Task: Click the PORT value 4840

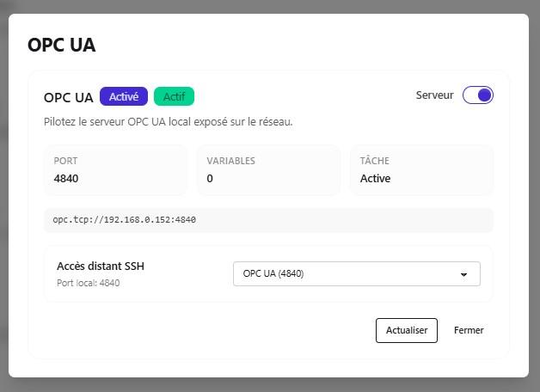Action: click(66, 178)
